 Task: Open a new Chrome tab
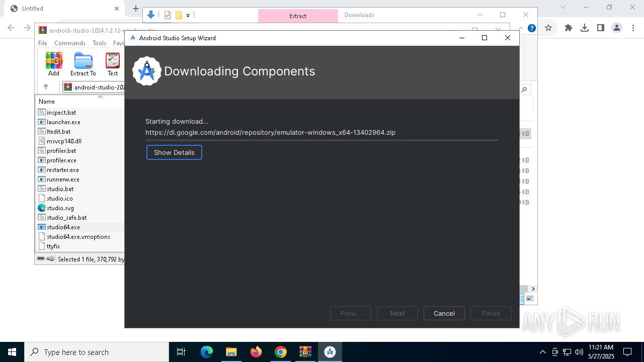tap(135, 9)
